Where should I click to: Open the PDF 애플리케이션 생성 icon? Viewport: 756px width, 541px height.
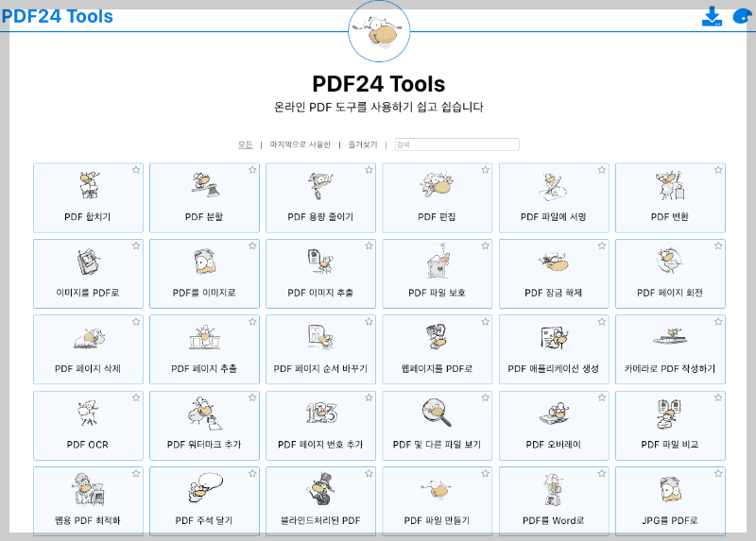(x=555, y=337)
